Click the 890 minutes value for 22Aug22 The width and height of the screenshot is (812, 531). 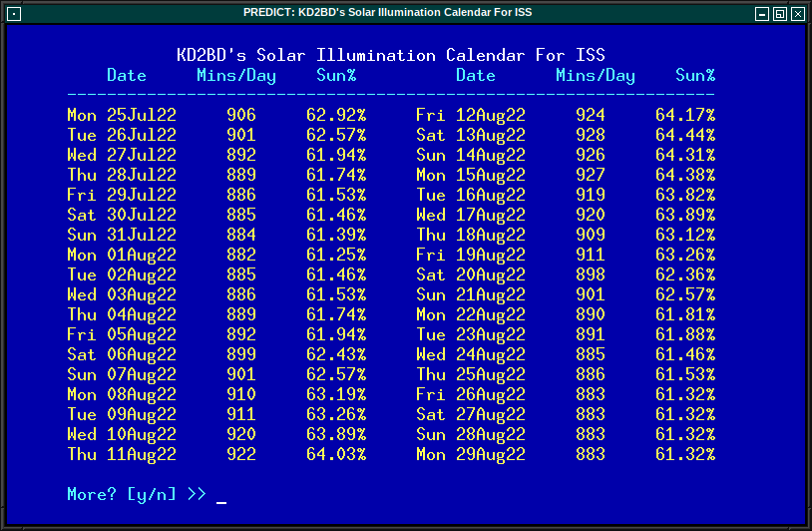click(x=591, y=314)
